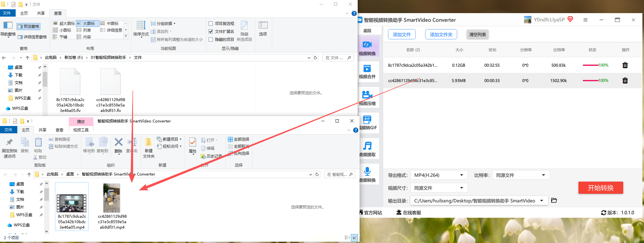This screenshot has height=243, width=644.
Task: Open the 输出目录 output directory dropdown
Action: 479,201
